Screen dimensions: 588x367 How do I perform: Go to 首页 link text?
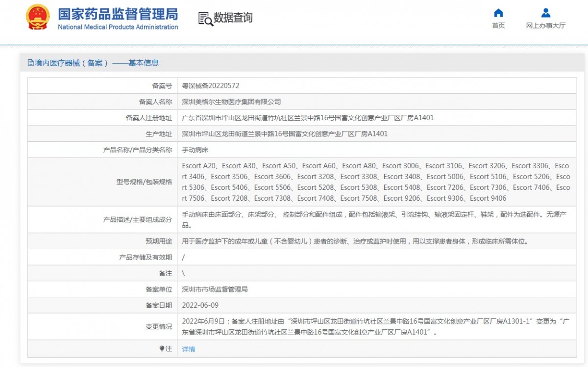tap(498, 26)
